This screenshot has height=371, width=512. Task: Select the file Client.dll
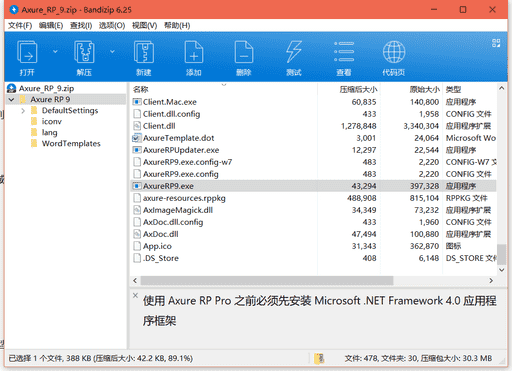tap(159, 126)
